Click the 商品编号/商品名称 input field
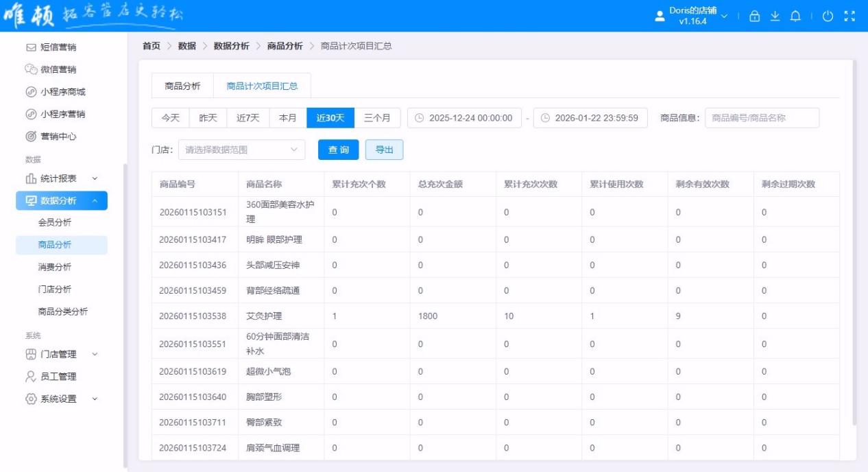The image size is (868, 472). [x=762, y=118]
